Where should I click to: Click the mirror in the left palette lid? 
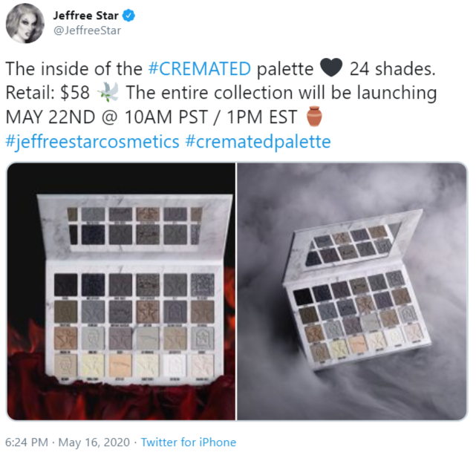point(135,226)
